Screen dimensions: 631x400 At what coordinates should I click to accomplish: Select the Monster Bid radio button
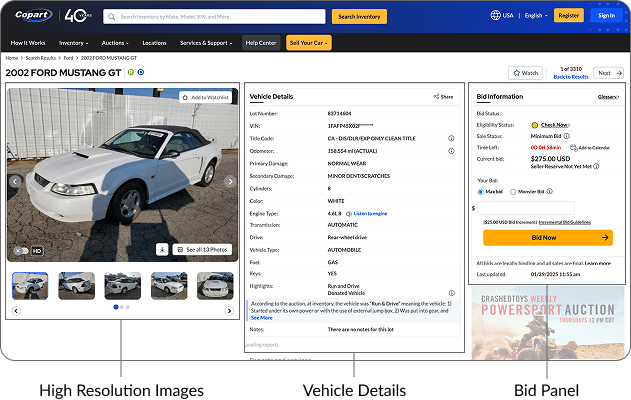(x=513, y=191)
